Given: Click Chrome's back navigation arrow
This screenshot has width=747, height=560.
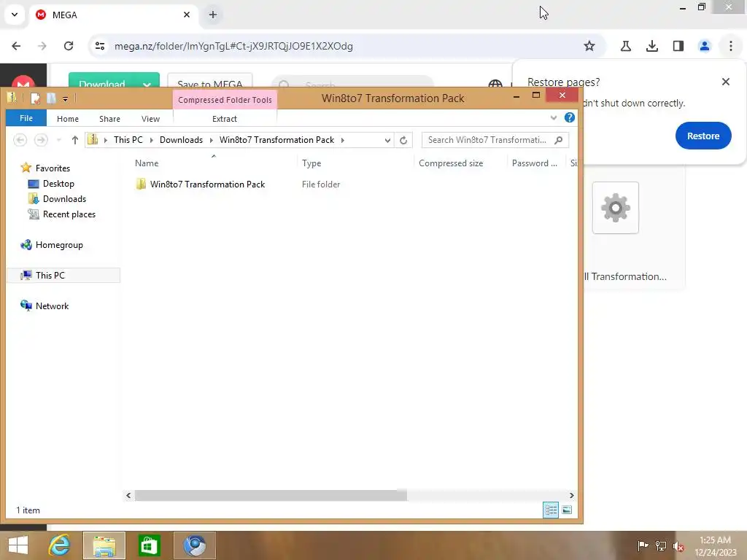Looking at the screenshot, I should [x=16, y=46].
